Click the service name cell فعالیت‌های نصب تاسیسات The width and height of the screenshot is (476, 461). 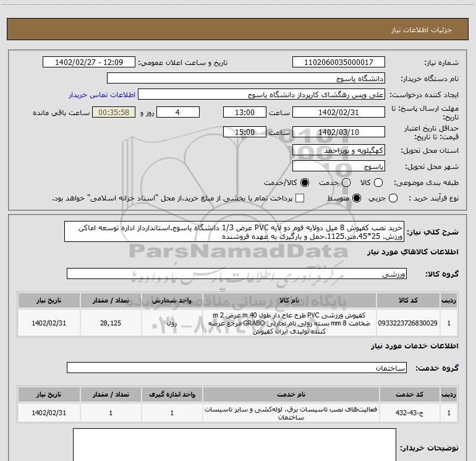tap(291, 413)
